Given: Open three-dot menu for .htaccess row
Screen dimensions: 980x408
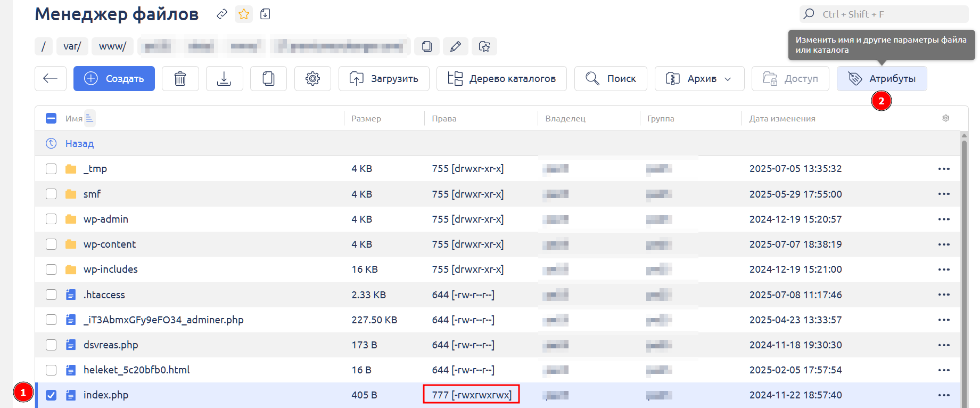Looking at the screenshot, I should (x=944, y=295).
